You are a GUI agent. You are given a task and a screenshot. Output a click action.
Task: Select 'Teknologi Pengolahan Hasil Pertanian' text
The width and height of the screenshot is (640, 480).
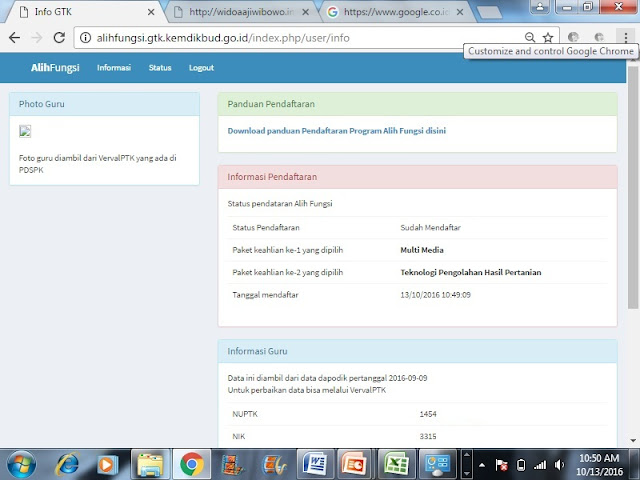pyautogui.click(x=471, y=272)
